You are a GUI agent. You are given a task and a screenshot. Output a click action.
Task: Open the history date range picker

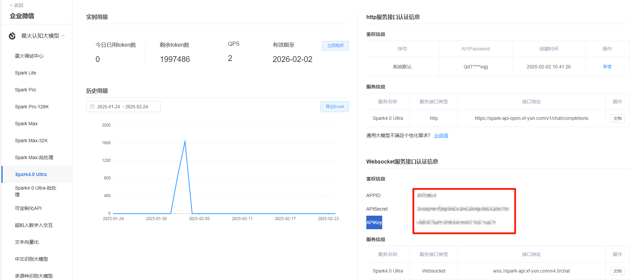pos(123,107)
